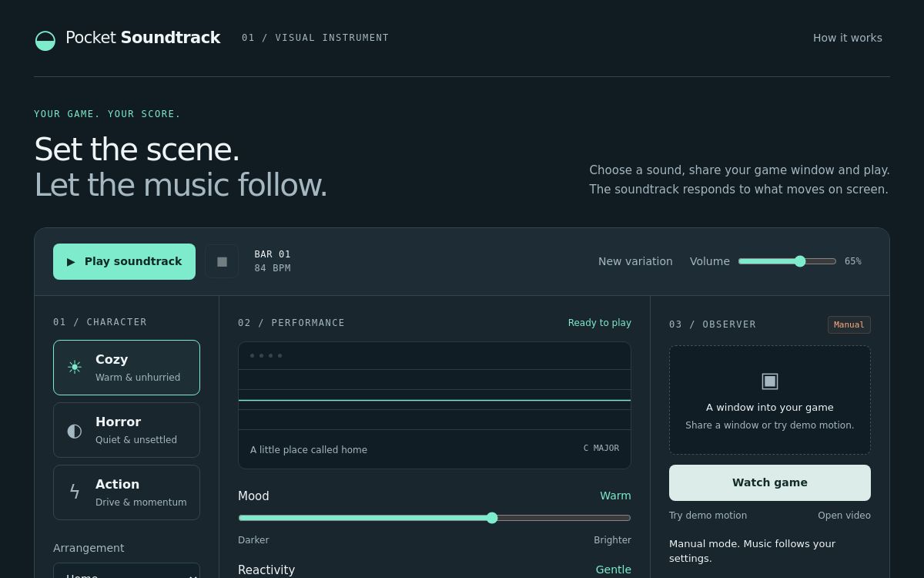Click the 02 / PERFORMANCE heading

[x=291, y=323]
